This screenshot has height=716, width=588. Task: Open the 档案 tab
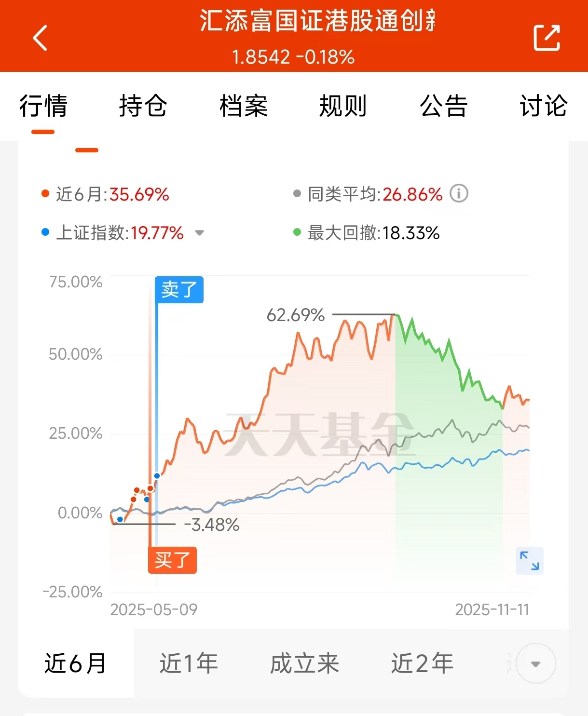point(243,106)
